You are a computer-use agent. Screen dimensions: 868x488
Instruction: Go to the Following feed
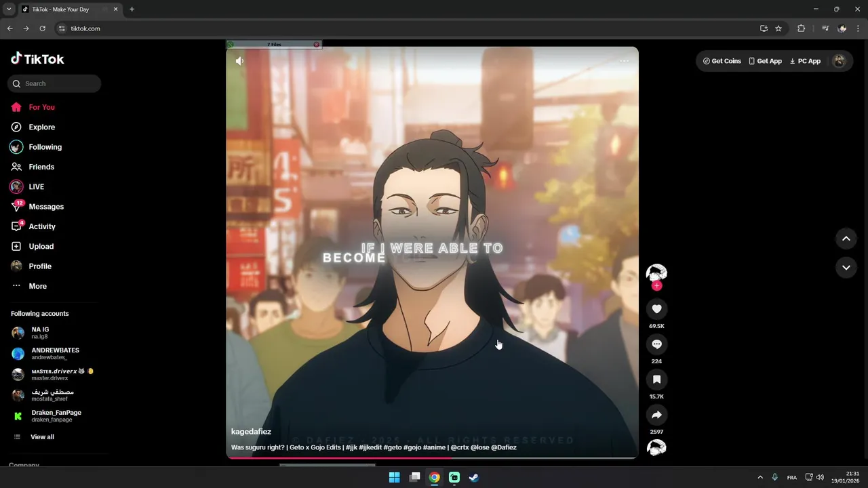pos(36,147)
